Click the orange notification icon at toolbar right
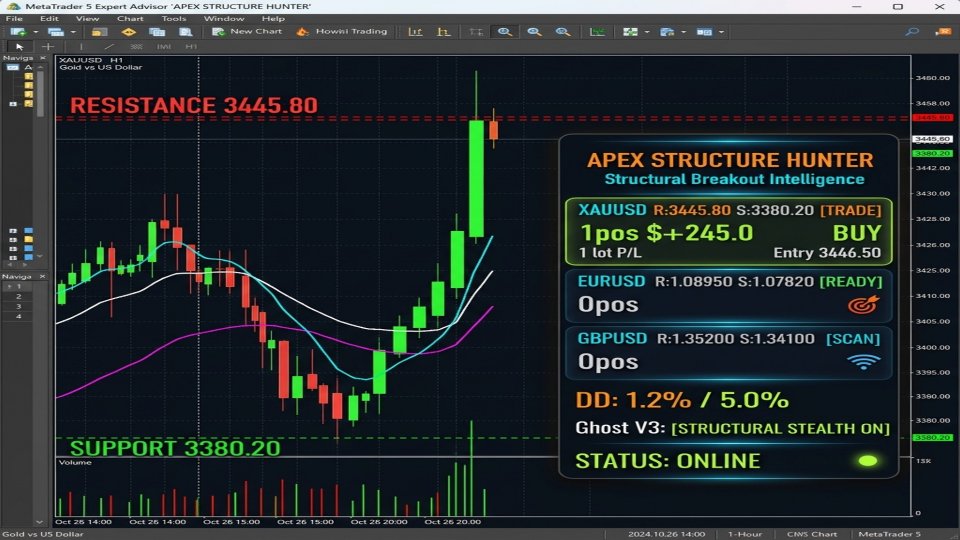960x540 pixels. pos(943,32)
